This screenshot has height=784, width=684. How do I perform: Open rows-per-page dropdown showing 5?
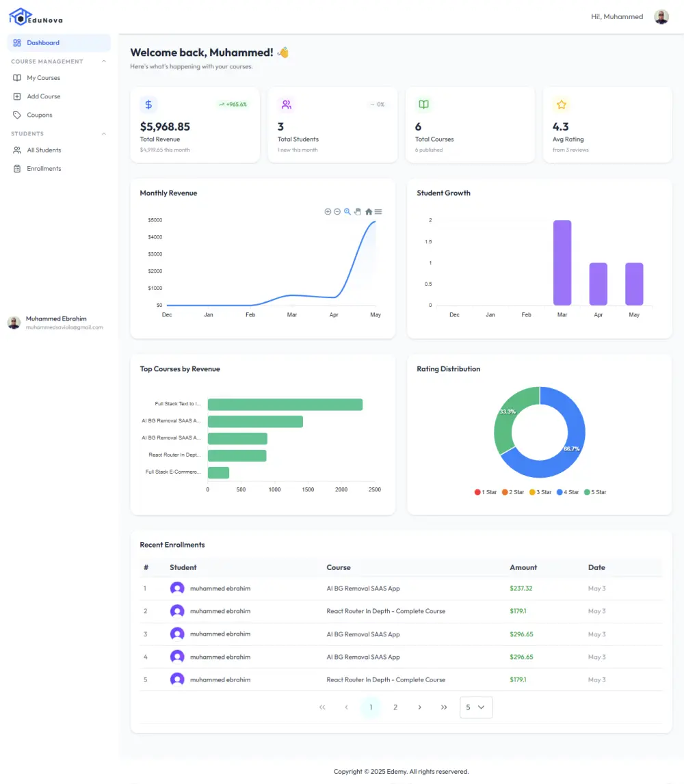click(476, 707)
